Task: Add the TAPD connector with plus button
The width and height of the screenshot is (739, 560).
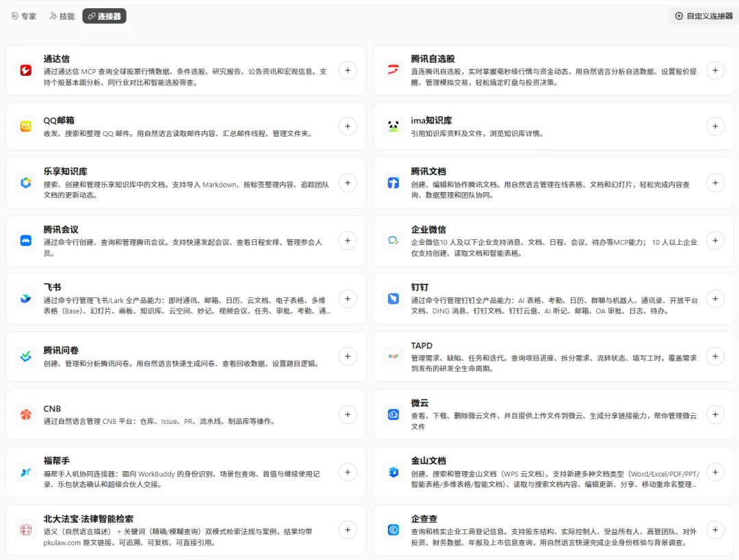Action: tap(715, 356)
